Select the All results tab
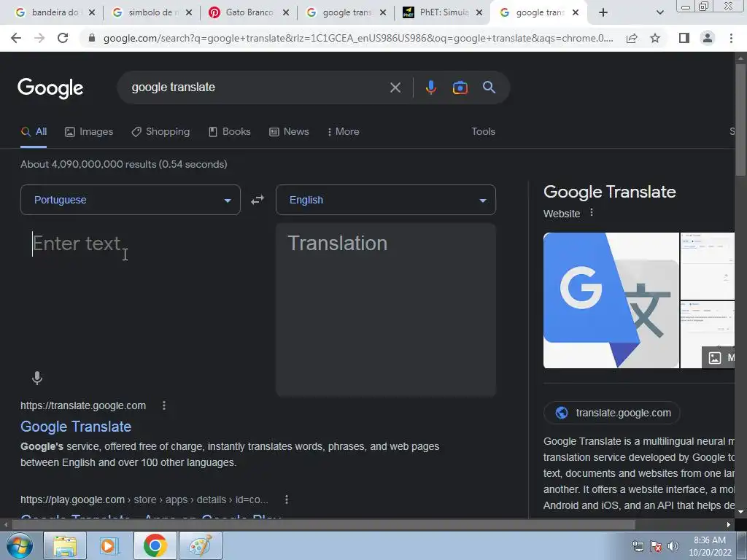Screen dimensions: 747x560 [x=34, y=131]
